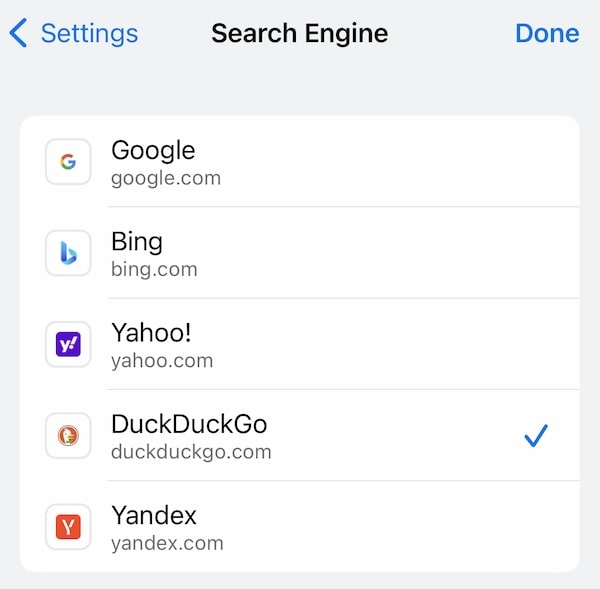Tap the DuckDuckGo name label
Viewport: 600px width, 589px height.
point(189,424)
